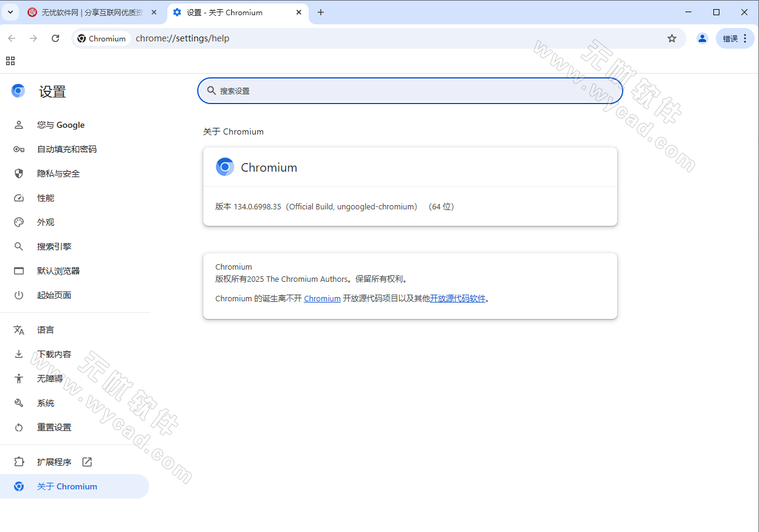Go to 外观 appearance settings
This screenshot has width=759, height=532.
point(46,222)
